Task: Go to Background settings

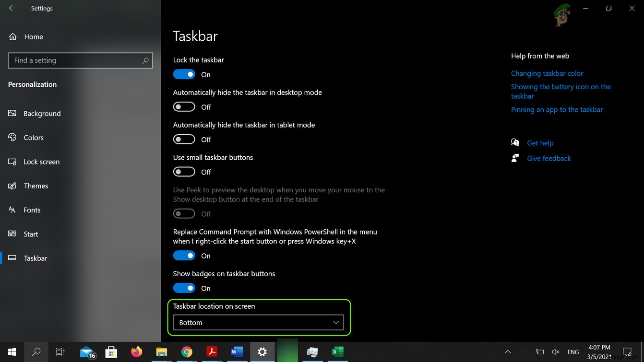Action: coord(42,114)
